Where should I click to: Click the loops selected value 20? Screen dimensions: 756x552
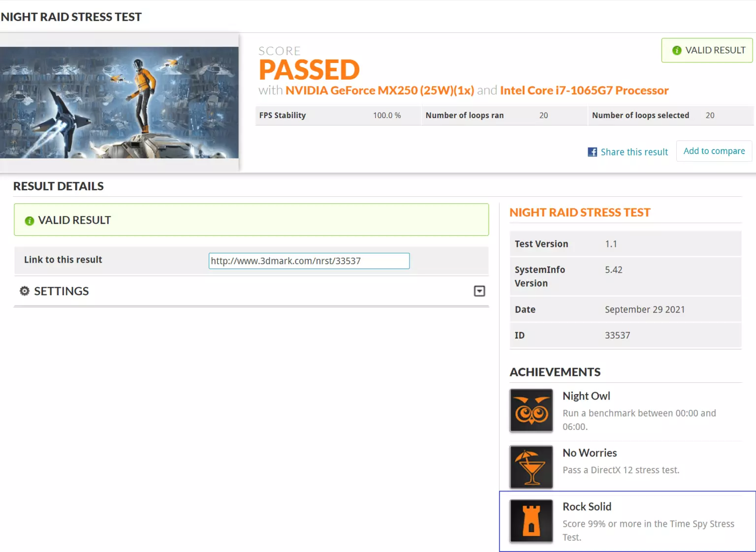(710, 115)
